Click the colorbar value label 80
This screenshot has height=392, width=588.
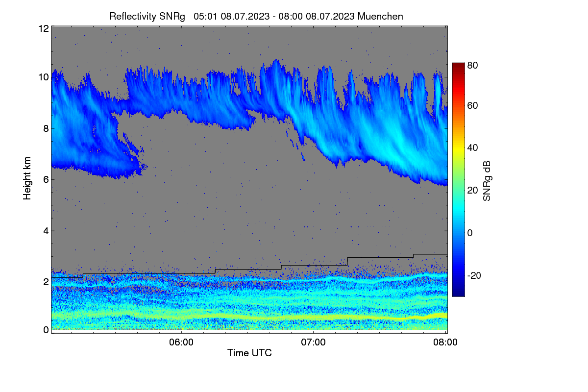point(472,65)
